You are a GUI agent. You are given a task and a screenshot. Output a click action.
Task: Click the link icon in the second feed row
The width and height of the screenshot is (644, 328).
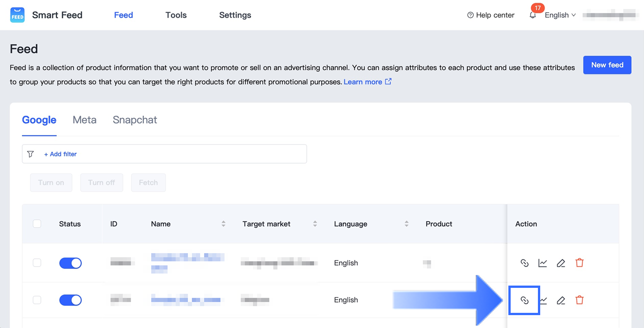(x=525, y=300)
